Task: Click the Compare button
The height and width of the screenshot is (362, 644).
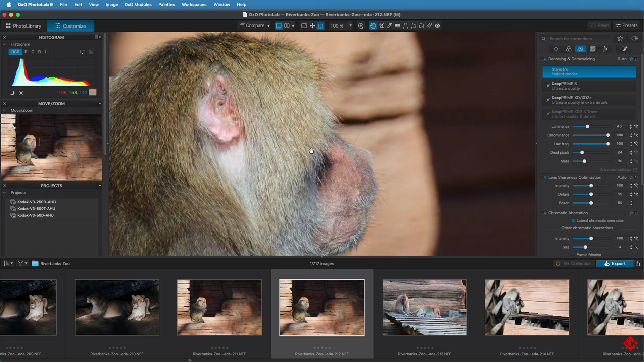Action: (x=252, y=26)
